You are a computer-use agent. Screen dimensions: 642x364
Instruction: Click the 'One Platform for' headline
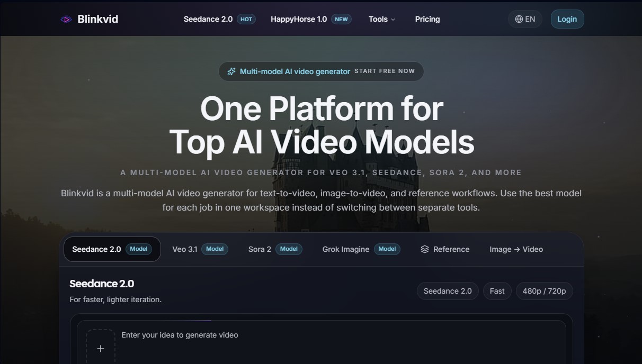click(x=322, y=108)
